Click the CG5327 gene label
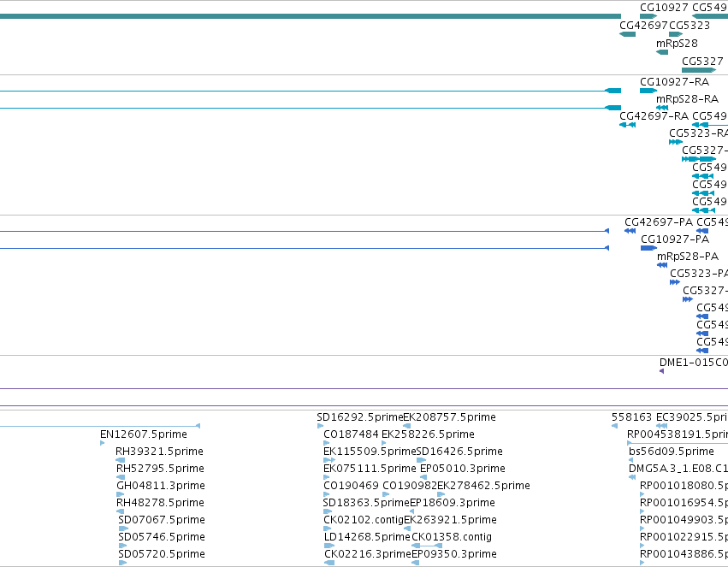Viewport: 728px width, 567px height. (x=702, y=62)
